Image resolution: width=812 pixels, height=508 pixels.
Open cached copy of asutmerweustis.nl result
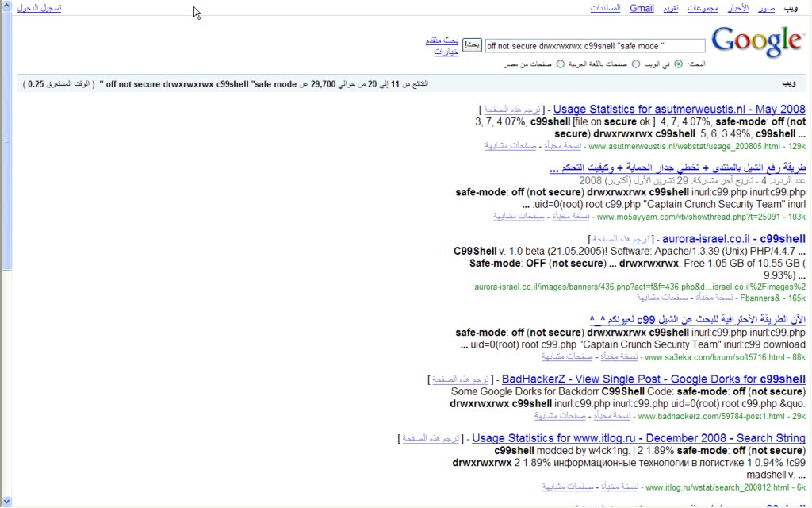(x=562, y=146)
